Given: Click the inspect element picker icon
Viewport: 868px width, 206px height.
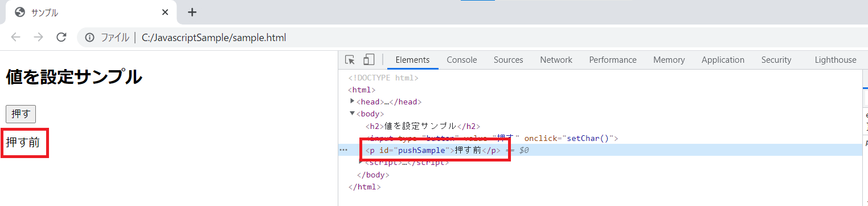Looking at the screenshot, I should 350,60.
